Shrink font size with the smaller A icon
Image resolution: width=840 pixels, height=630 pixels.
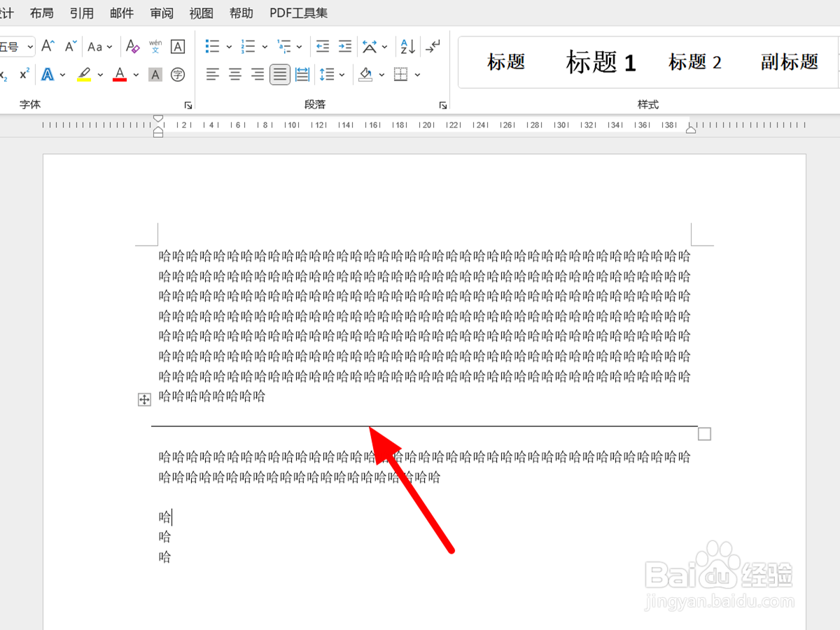pyautogui.click(x=70, y=46)
